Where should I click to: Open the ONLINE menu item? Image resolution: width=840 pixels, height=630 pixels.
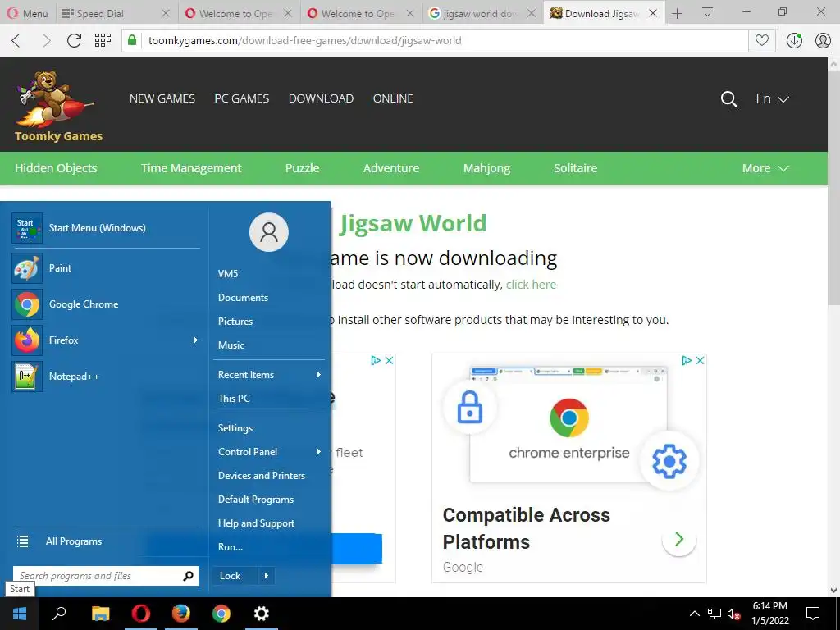tap(393, 98)
